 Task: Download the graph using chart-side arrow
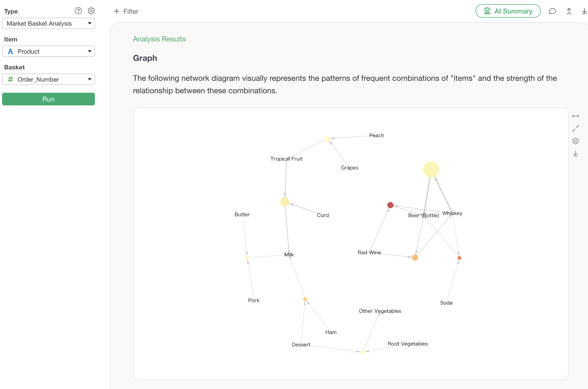[576, 154]
